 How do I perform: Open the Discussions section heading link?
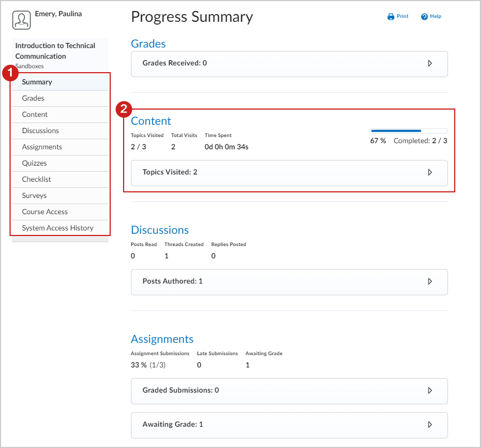(x=160, y=230)
